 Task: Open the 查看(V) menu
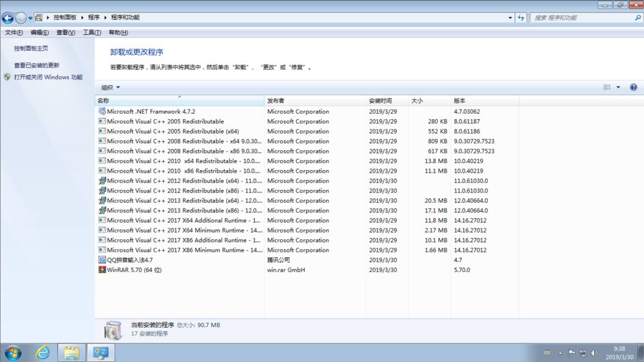(x=66, y=32)
